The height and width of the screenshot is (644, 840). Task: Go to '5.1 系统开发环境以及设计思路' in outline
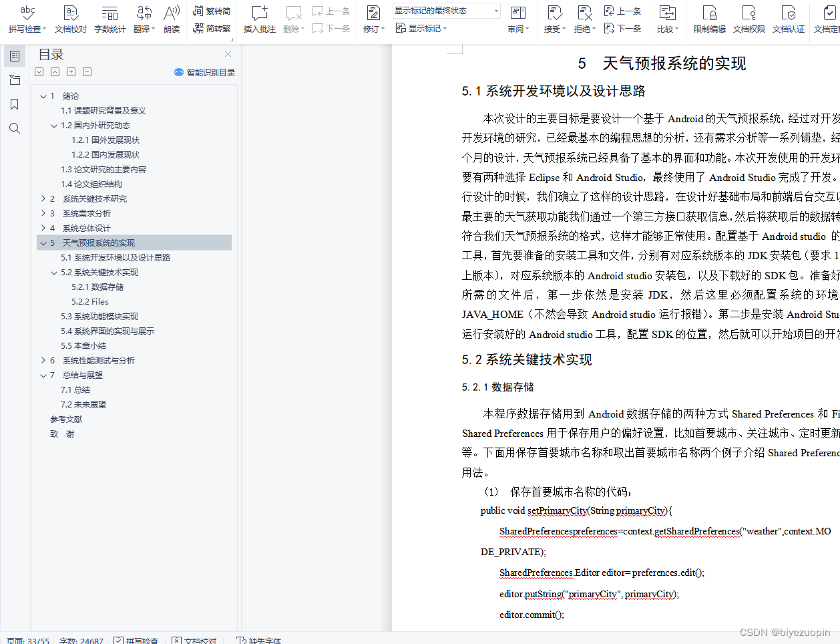pos(116,258)
